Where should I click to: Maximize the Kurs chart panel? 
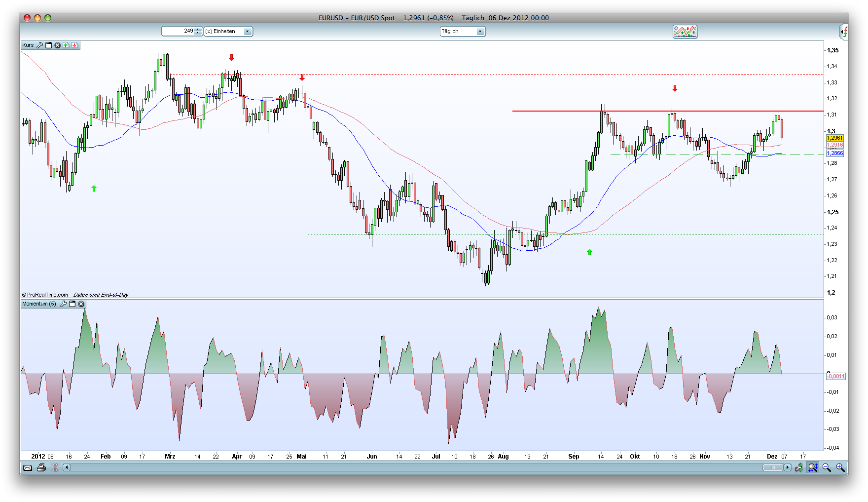click(x=49, y=45)
